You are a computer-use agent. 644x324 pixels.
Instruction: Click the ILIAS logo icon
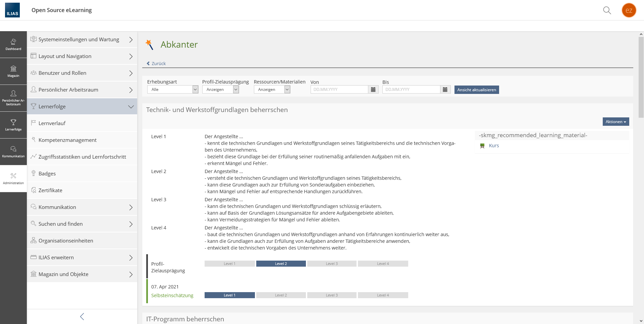click(x=12, y=10)
